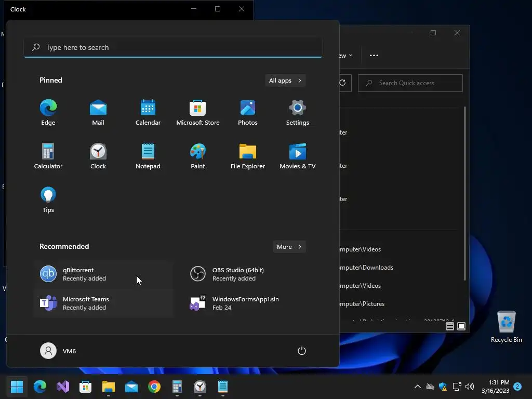Open Windows Security tray icon
This screenshot has width=532, height=399.
443,387
